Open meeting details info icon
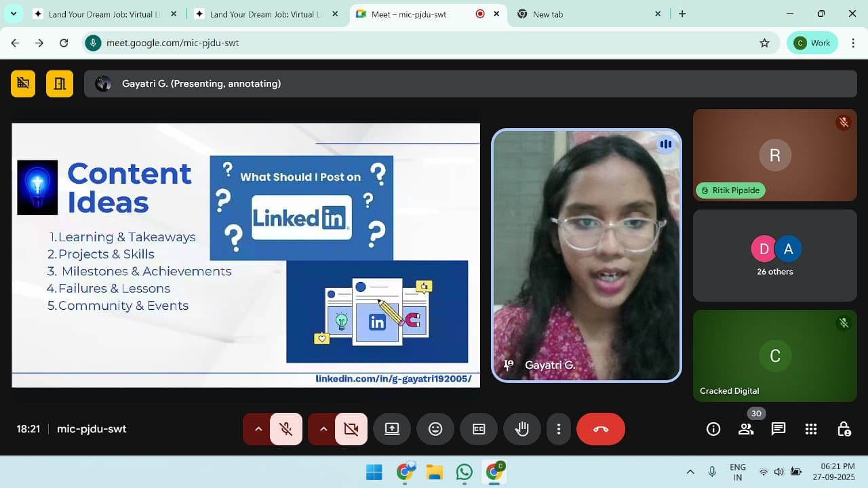This screenshot has height=488, width=868. pyautogui.click(x=713, y=429)
